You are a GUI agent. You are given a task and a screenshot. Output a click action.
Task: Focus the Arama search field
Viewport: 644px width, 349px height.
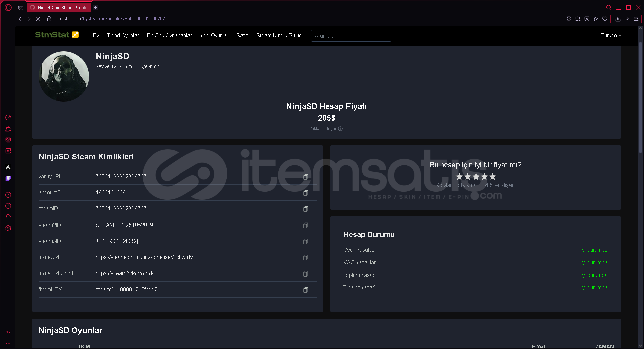click(351, 36)
